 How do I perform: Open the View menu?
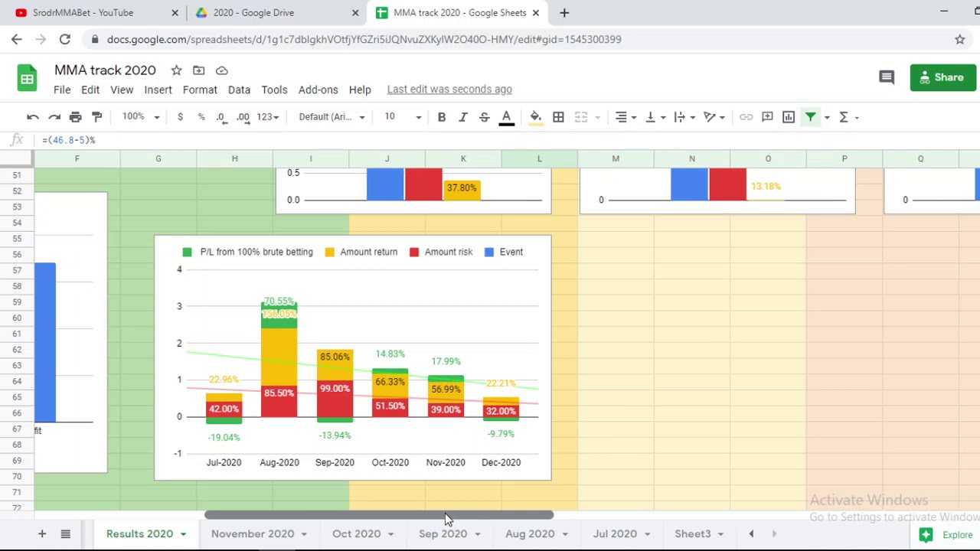122,90
